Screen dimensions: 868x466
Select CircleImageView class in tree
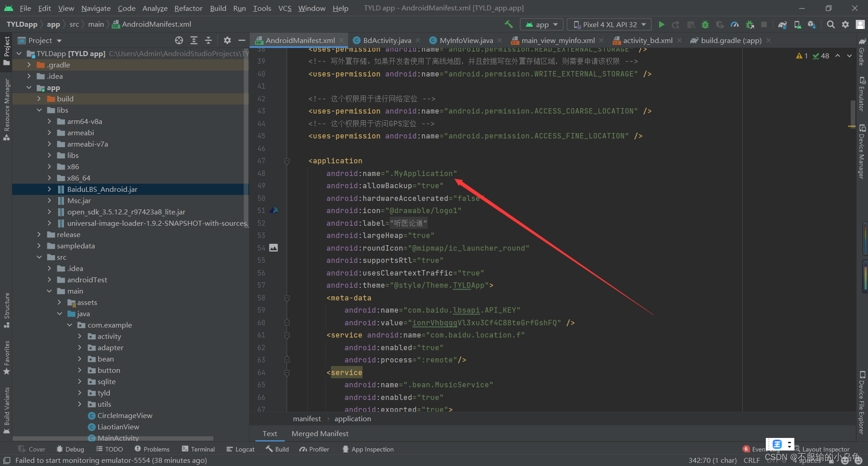(x=125, y=415)
